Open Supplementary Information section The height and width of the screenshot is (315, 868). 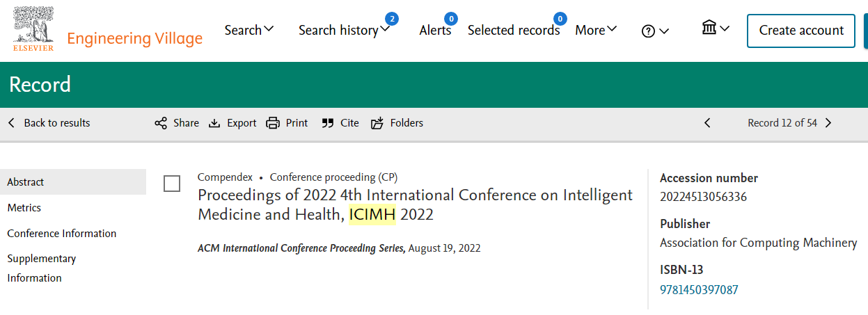tap(42, 268)
